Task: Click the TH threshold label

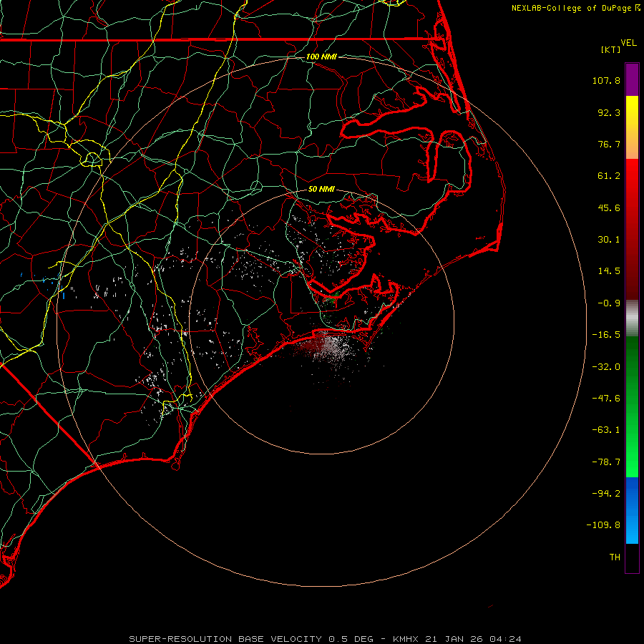Action: pyautogui.click(x=615, y=557)
